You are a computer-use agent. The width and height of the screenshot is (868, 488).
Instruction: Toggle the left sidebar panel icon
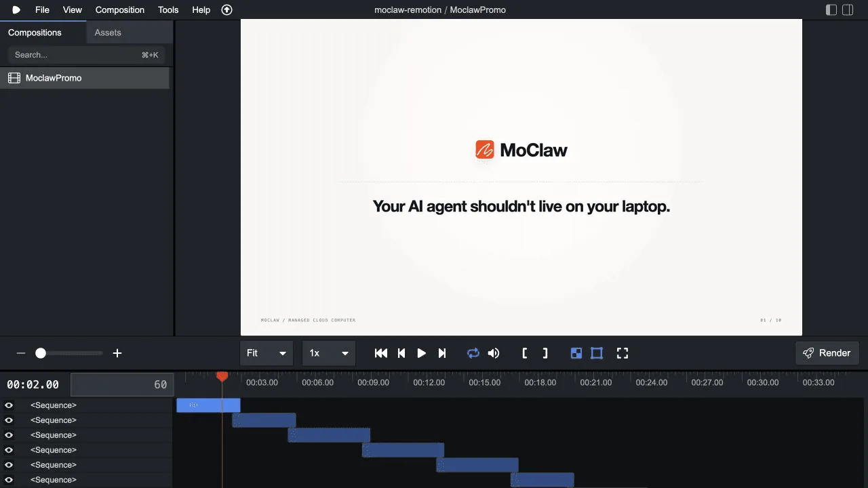(x=831, y=10)
